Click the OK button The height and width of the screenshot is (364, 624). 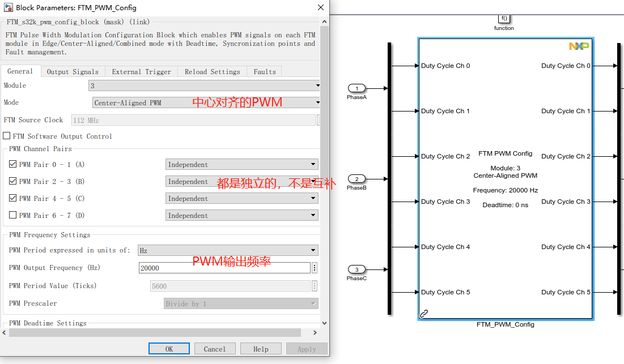169,348
